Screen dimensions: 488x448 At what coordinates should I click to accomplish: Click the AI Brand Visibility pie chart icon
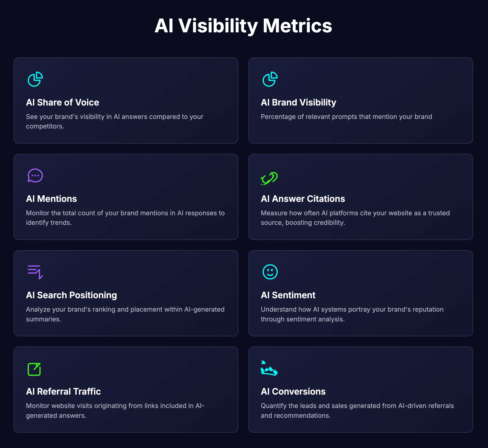[270, 78]
